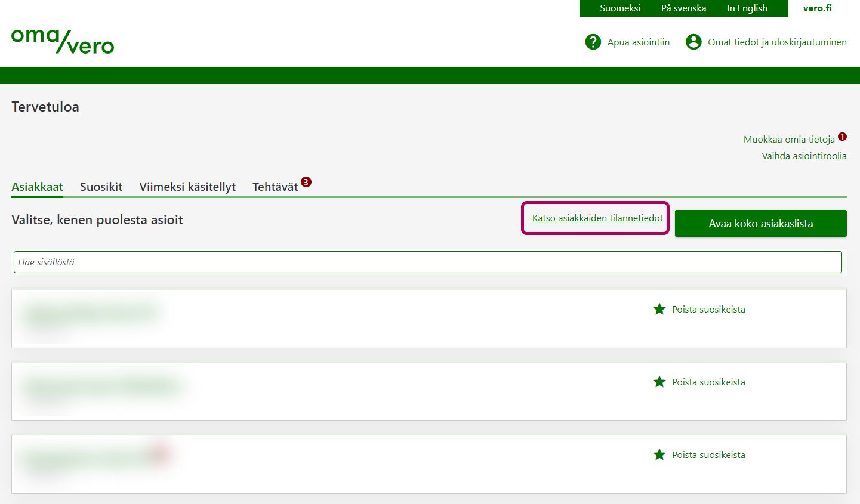This screenshot has height=504, width=860.
Task: Click the question mark help icon
Action: click(x=593, y=42)
